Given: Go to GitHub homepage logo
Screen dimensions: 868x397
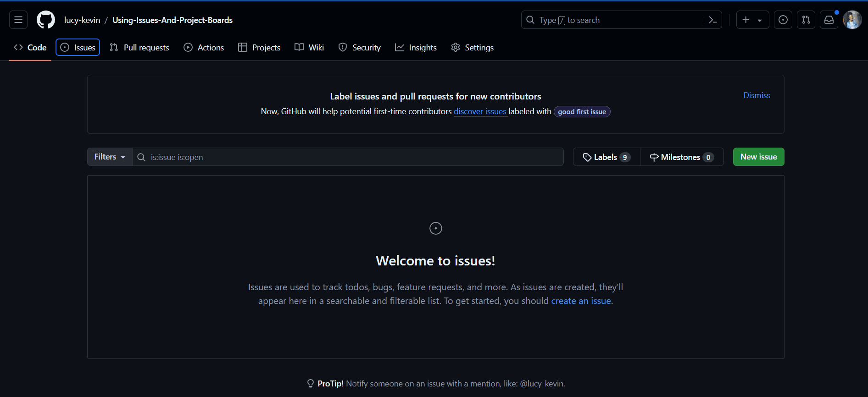Looking at the screenshot, I should tap(46, 20).
